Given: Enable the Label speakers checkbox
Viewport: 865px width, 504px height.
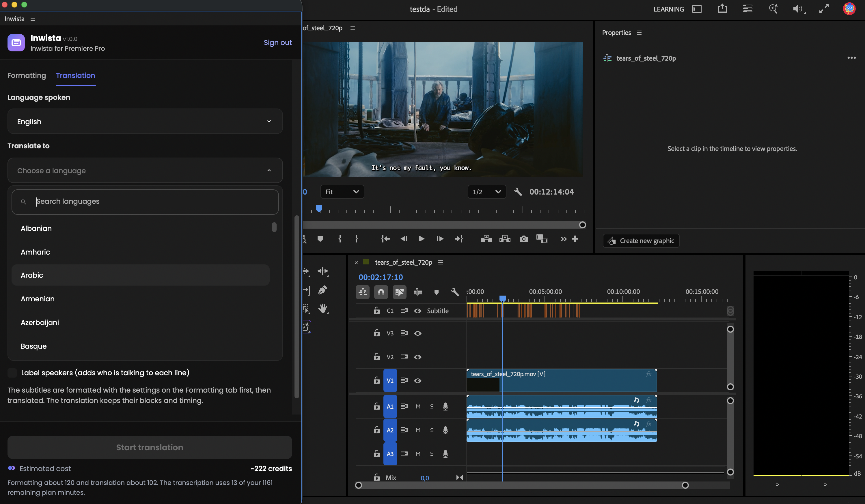Looking at the screenshot, I should pos(12,373).
